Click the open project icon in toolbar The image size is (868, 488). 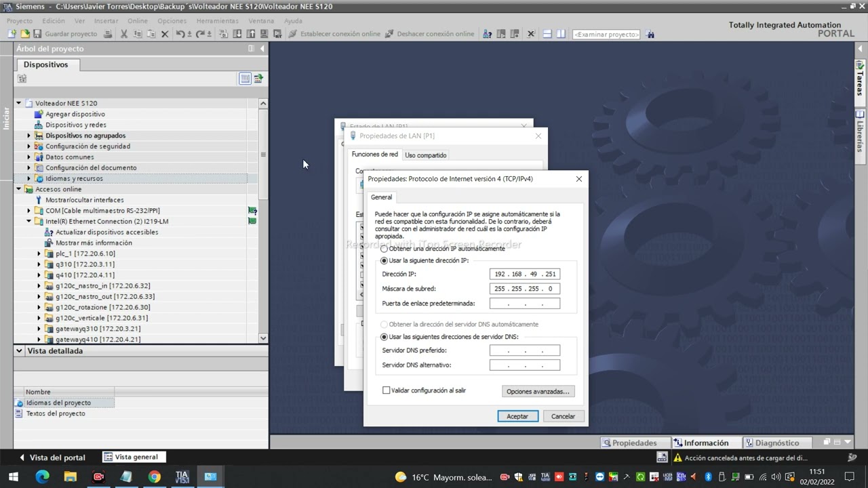(25, 34)
